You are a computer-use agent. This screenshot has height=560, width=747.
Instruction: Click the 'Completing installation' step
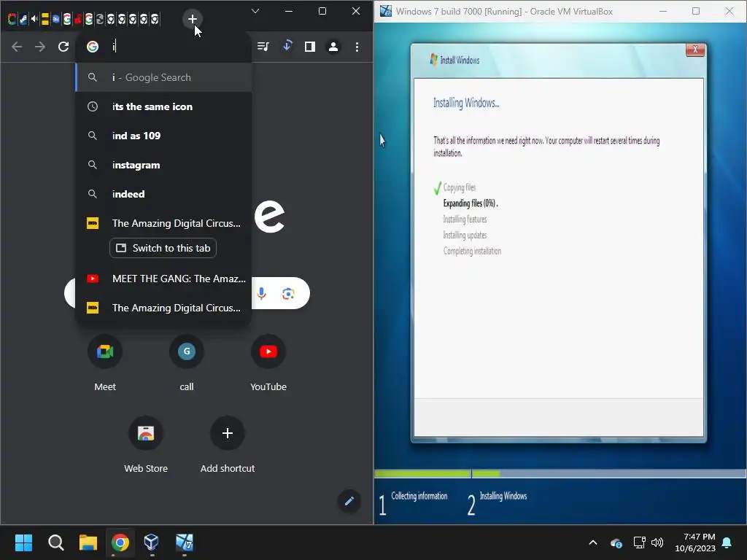472,251
